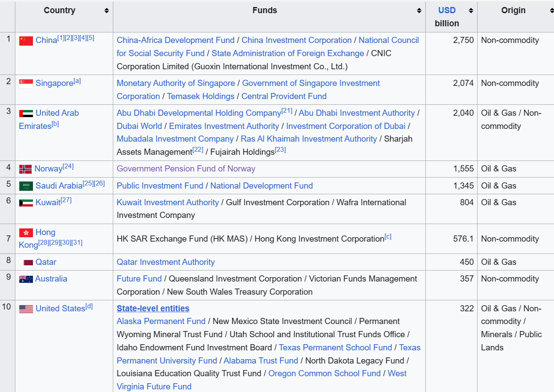Open footnote [d] next to United States
The width and height of the screenshot is (554, 392).
point(89,306)
